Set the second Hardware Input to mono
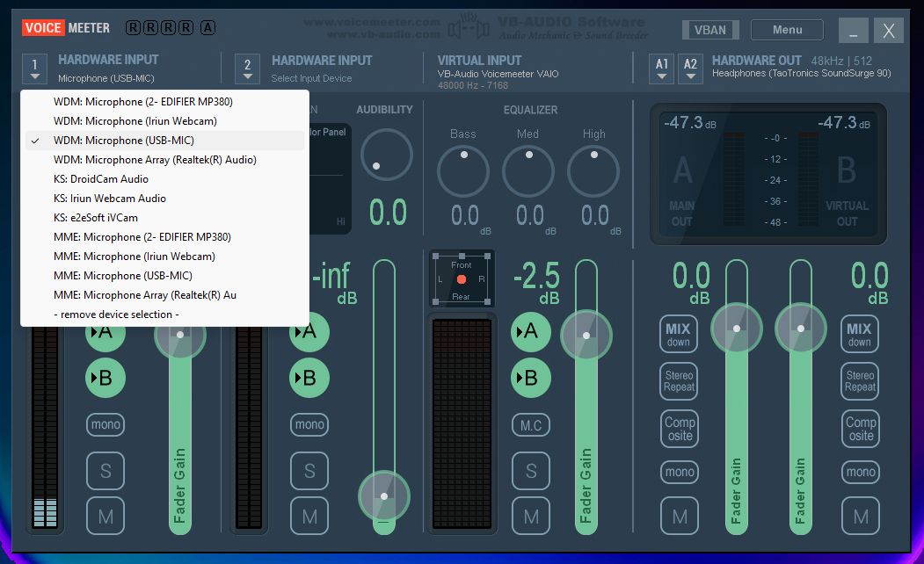Screen dimensions: 924x564 tap(309, 424)
